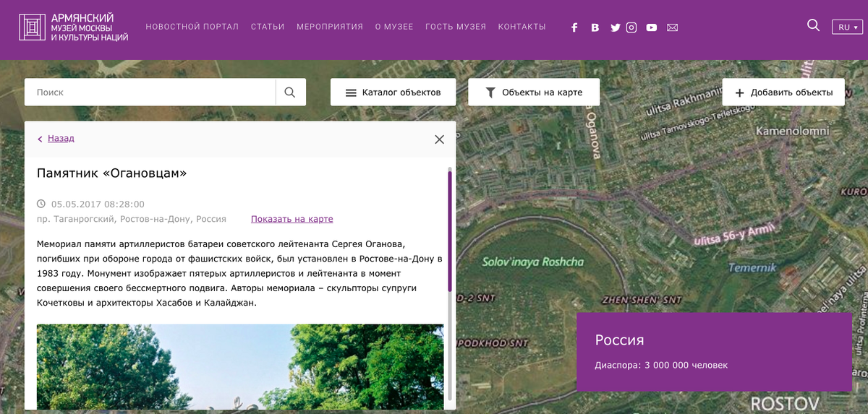Open the VK social network icon

595,27
